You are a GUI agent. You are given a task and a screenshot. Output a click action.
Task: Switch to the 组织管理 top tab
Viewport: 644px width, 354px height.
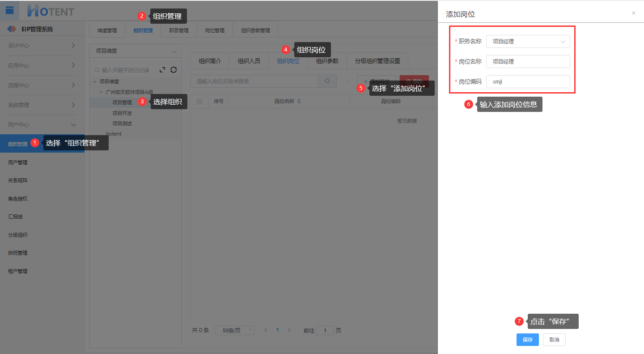click(x=143, y=30)
